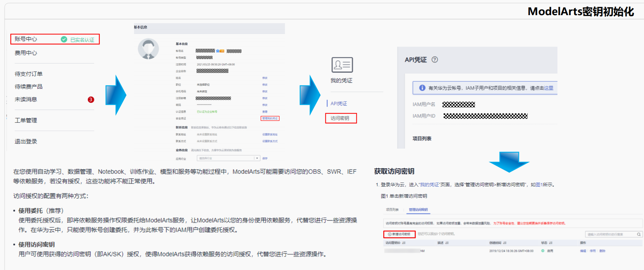Image resolution: width=644 pixels, height=270 pixels.
Task: Click the help question mark beside API凭证
Action: pos(435,60)
